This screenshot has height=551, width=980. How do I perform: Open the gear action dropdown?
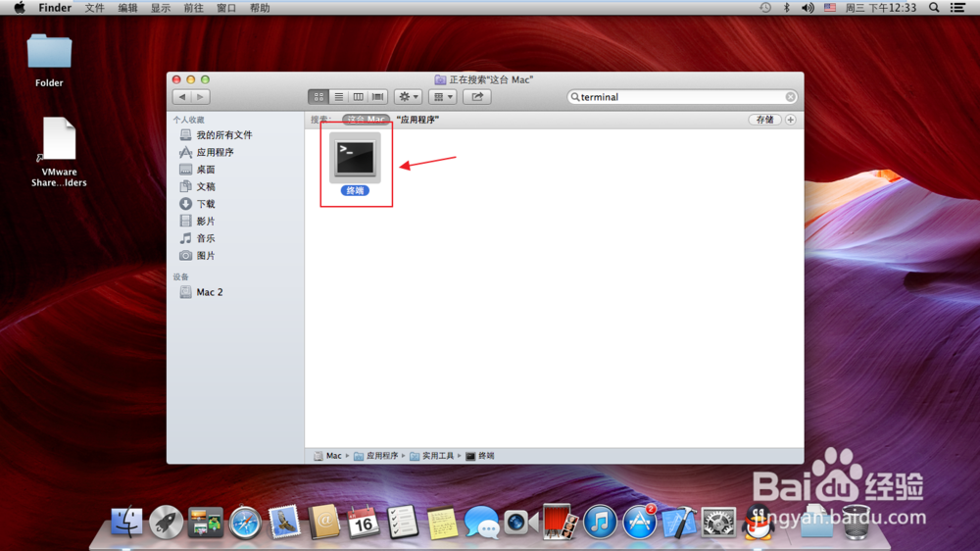408,97
